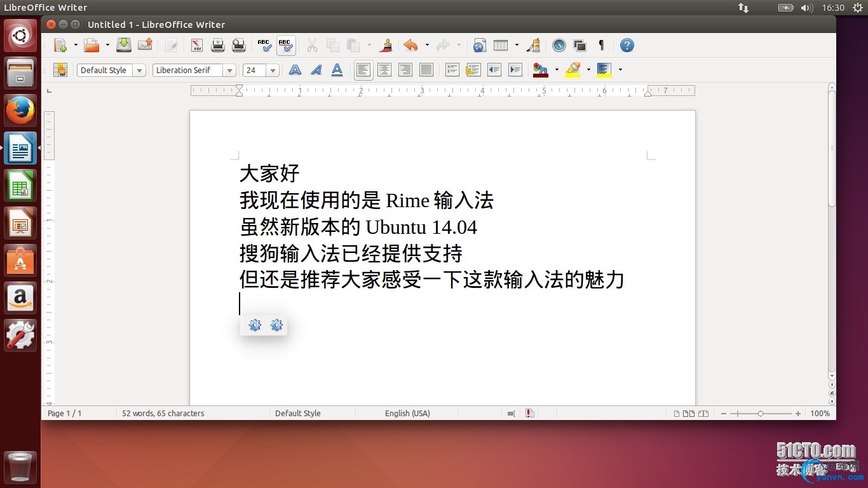Send document as e-mail icon
Viewport: 868px width, 488px height.
coord(145,45)
